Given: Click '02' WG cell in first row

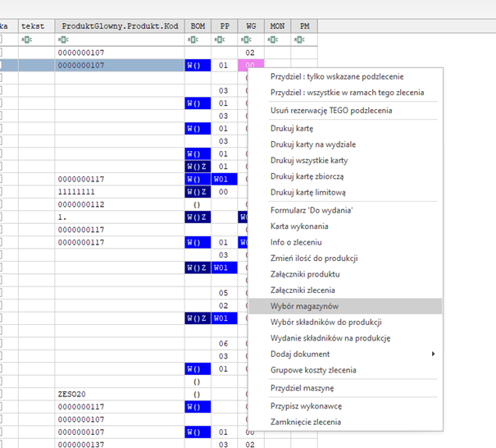Looking at the screenshot, I should pos(251,53).
